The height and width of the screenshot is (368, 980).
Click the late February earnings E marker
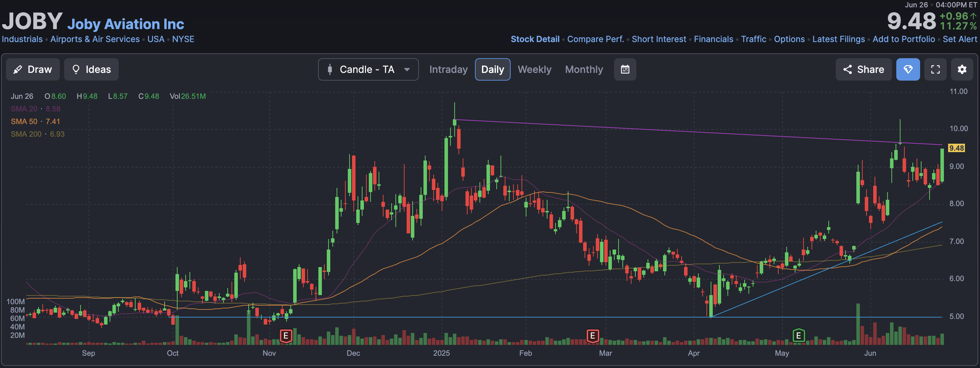click(592, 336)
